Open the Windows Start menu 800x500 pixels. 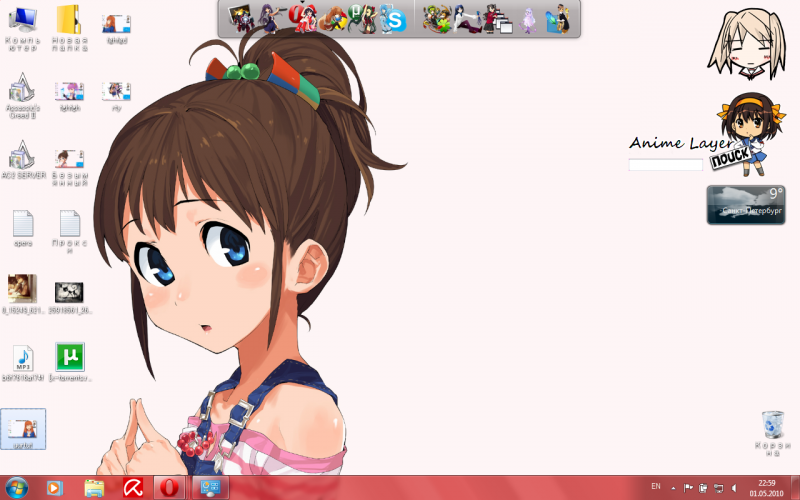pos(16,488)
